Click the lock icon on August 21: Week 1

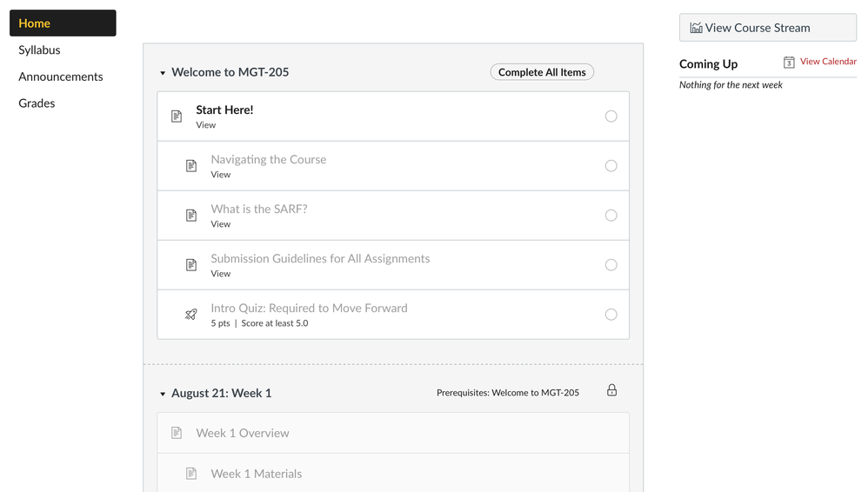tap(611, 390)
